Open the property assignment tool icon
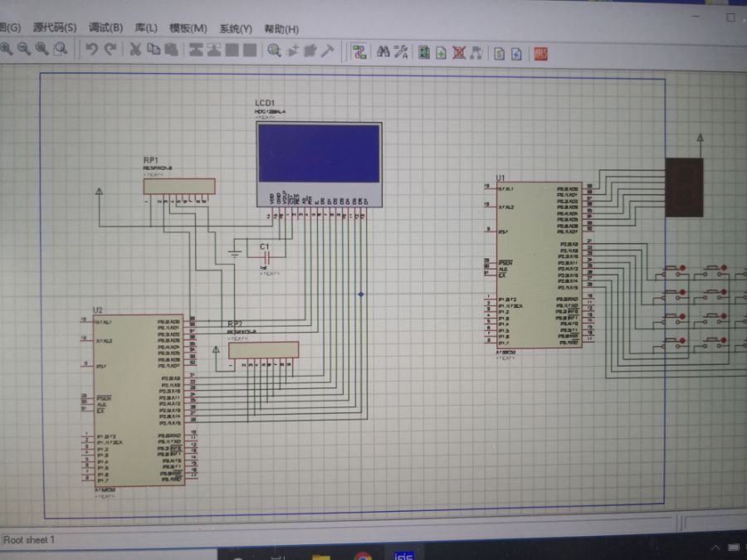Image resolution: width=747 pixels, height=560 pixels. pyautogui.click(x=401, y=52)
